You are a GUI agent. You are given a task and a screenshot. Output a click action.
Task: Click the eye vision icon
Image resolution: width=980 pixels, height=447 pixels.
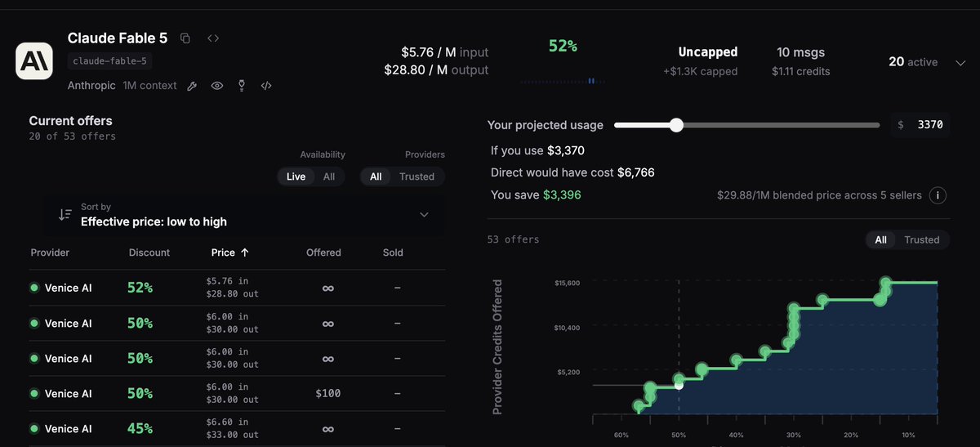pyautogui.click(x=217, y=86)
